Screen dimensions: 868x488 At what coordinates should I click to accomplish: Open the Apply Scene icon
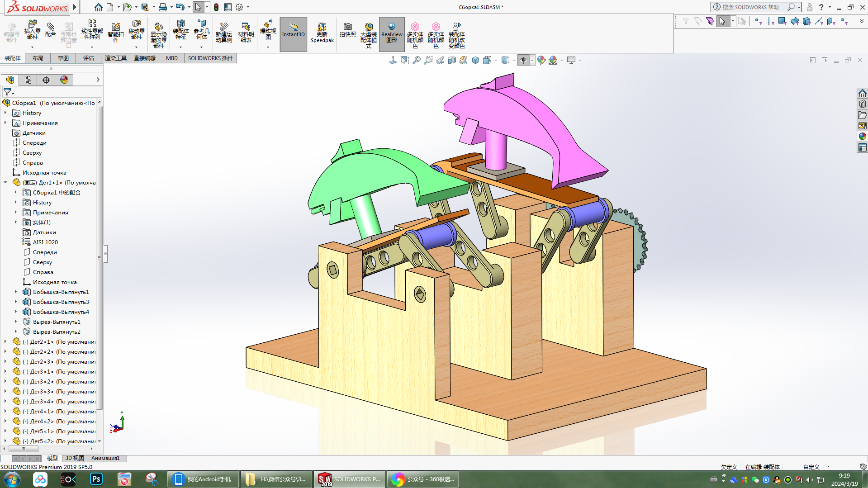click(x=553, y=60)
